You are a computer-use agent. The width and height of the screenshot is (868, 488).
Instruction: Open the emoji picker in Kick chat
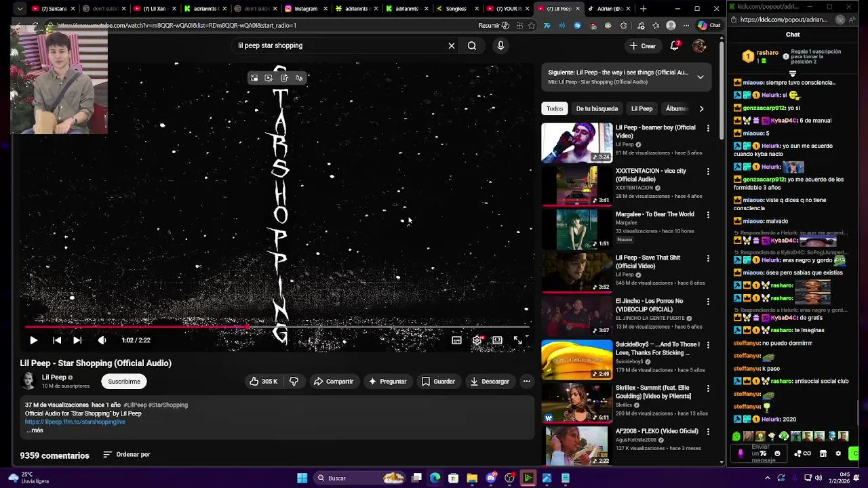(777, 453)
